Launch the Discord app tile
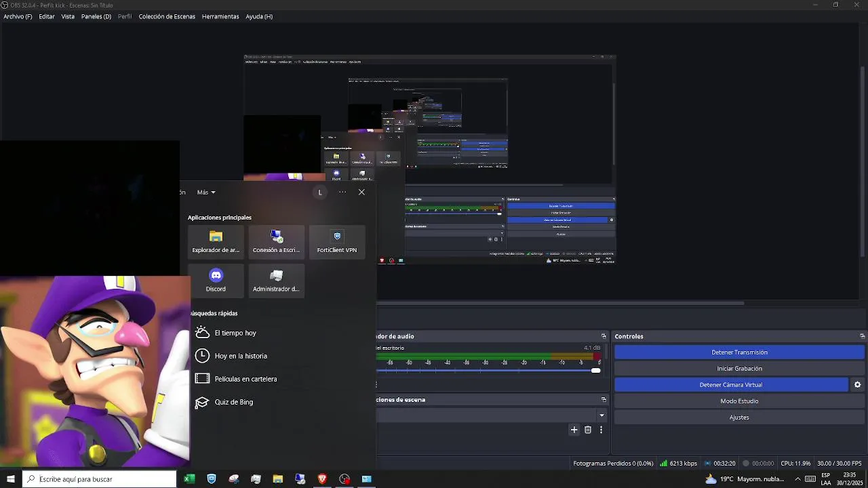Viewport: 868px width, 488px height. 216,281
